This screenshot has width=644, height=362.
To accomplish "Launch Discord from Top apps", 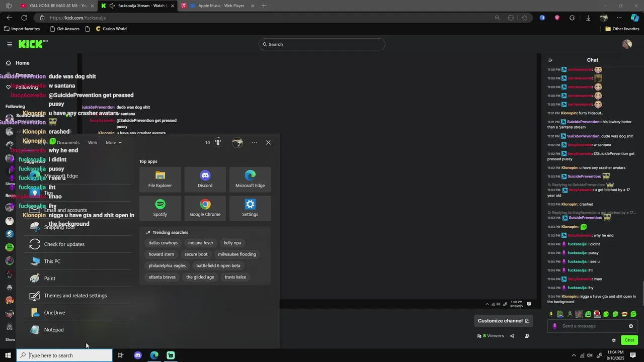I will pyautogui.click(x=205, y=179).
